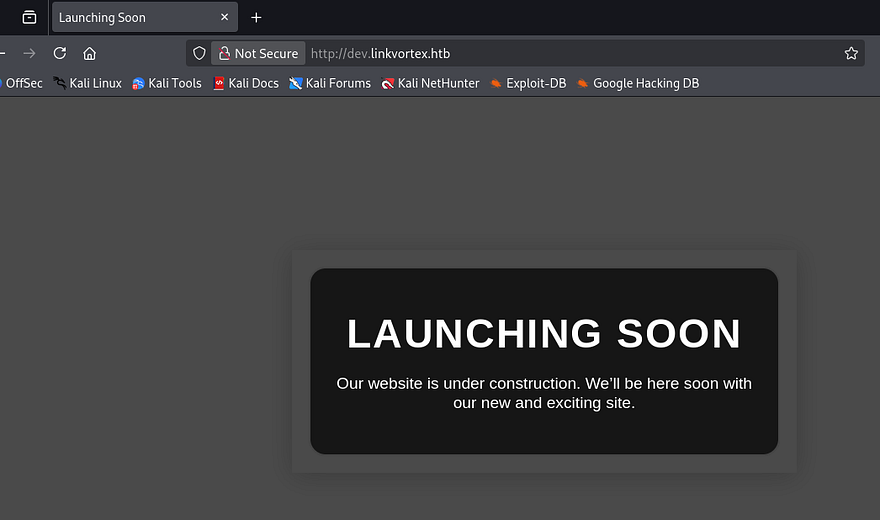880x520 pixels.
Task: Bookmark this page with the star icon
Action: 851,53
